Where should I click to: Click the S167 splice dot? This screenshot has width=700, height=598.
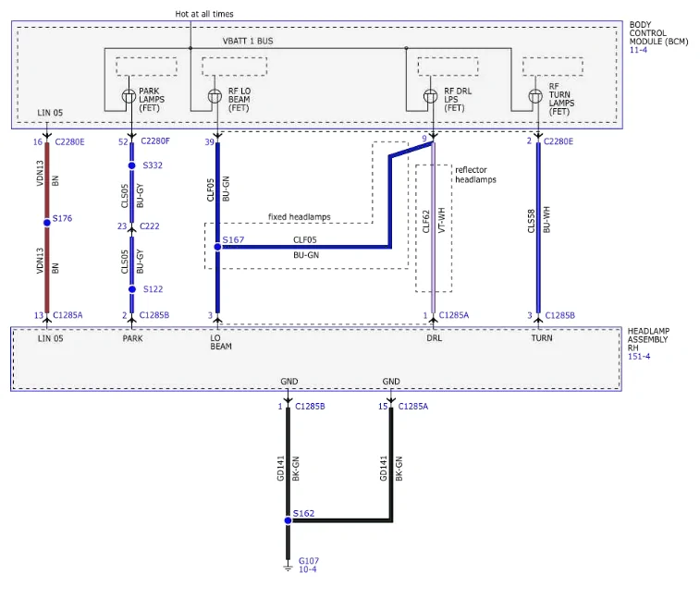tap(217, 247)
